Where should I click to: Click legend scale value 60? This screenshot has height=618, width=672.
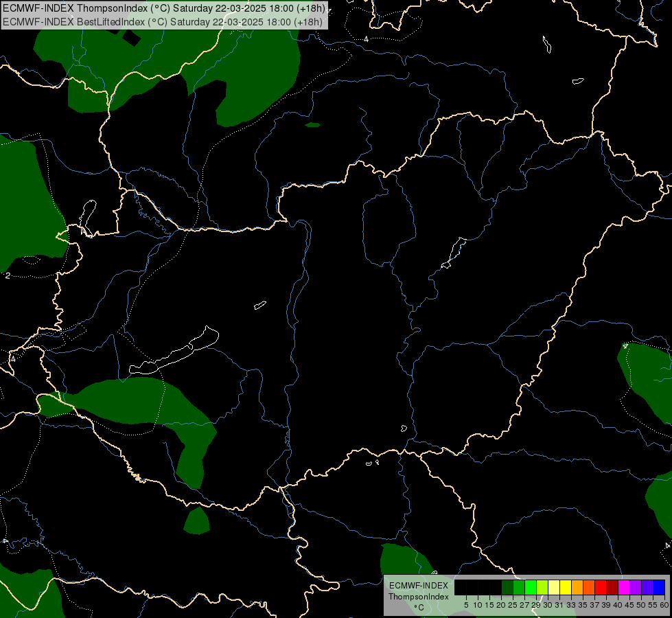[664, 605]
